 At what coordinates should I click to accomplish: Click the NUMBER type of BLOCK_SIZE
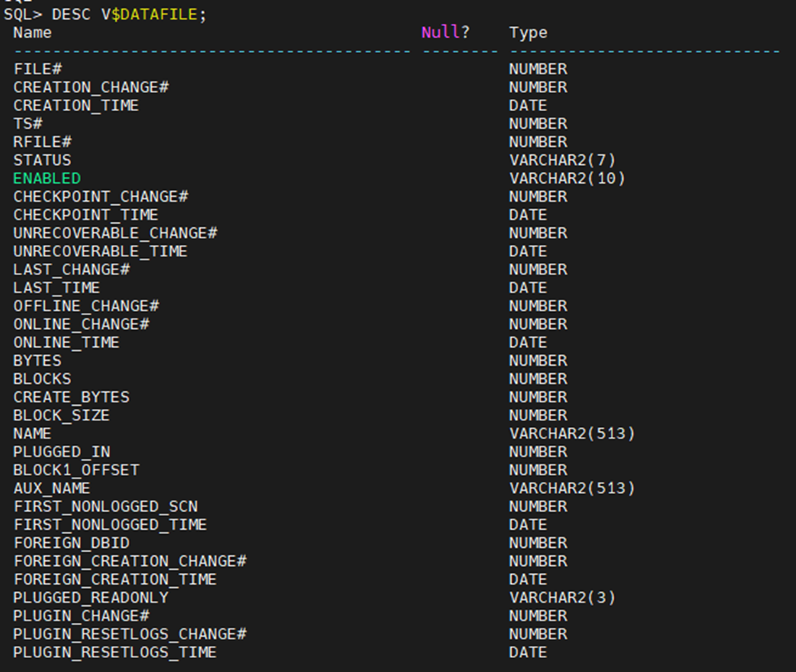(538, 416)
